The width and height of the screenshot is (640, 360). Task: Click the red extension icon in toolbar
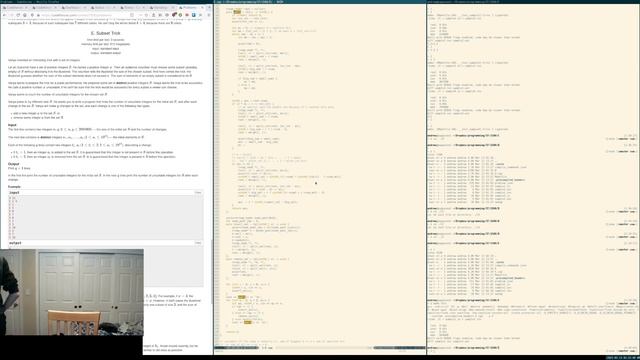click(x=187, y=15)
